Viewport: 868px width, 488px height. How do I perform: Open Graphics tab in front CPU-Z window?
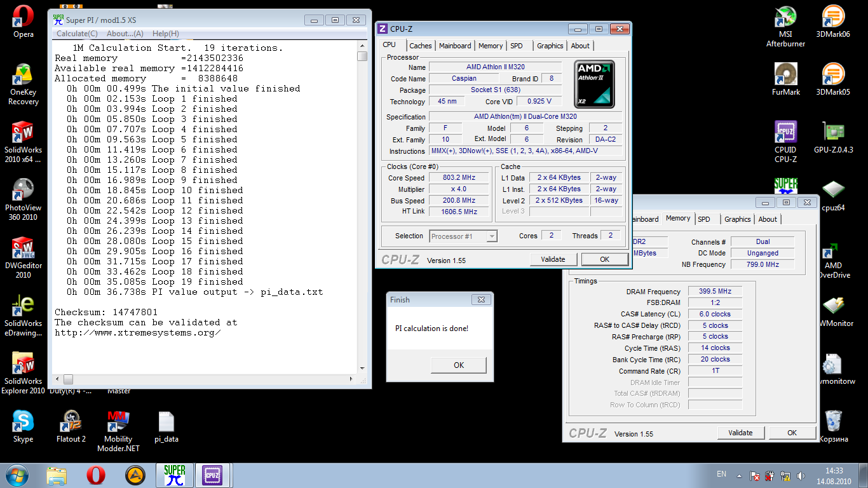coord(550,46)
